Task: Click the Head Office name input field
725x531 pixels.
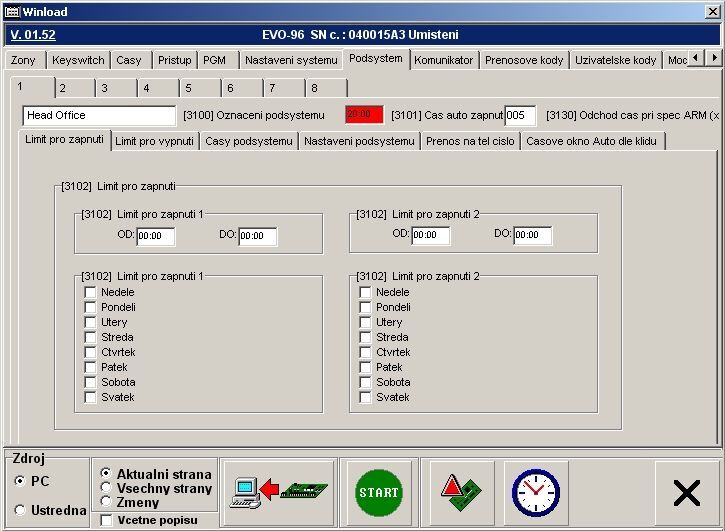Action: (98, 115)
